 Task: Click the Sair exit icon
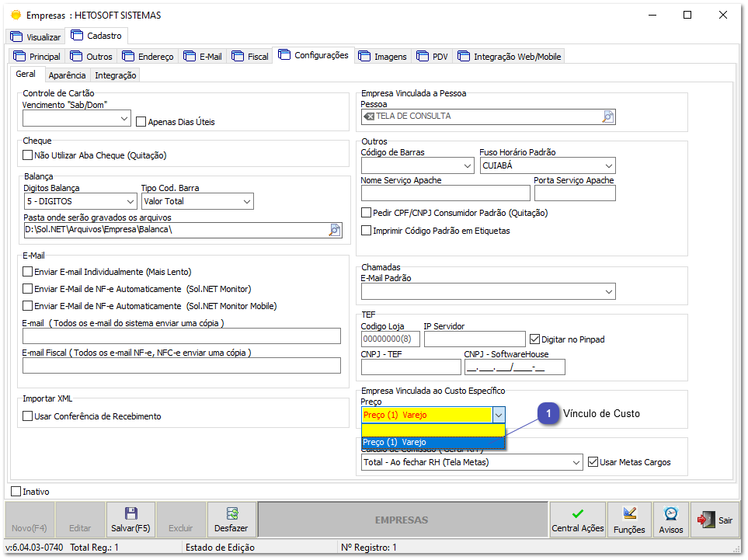tap(705, 520)
